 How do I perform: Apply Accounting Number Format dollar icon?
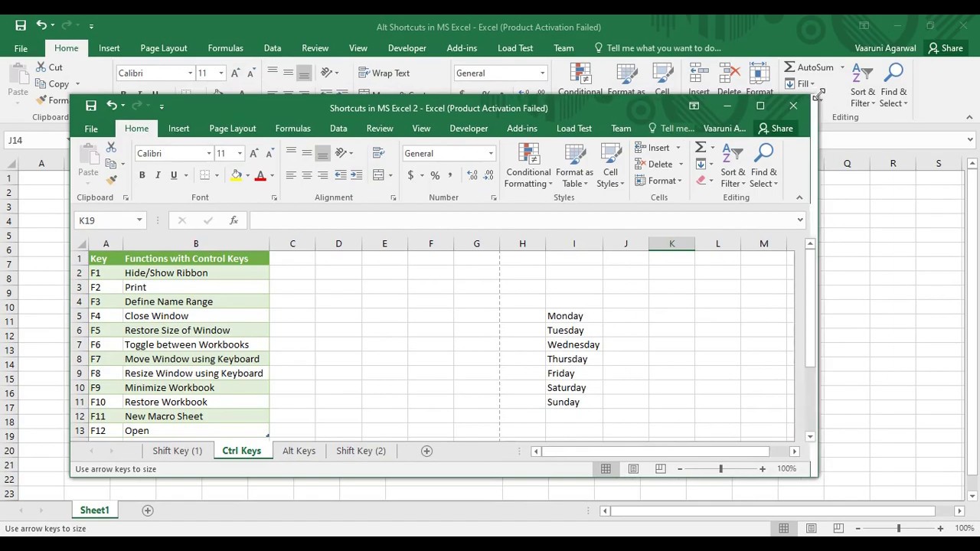pos(410,175)
